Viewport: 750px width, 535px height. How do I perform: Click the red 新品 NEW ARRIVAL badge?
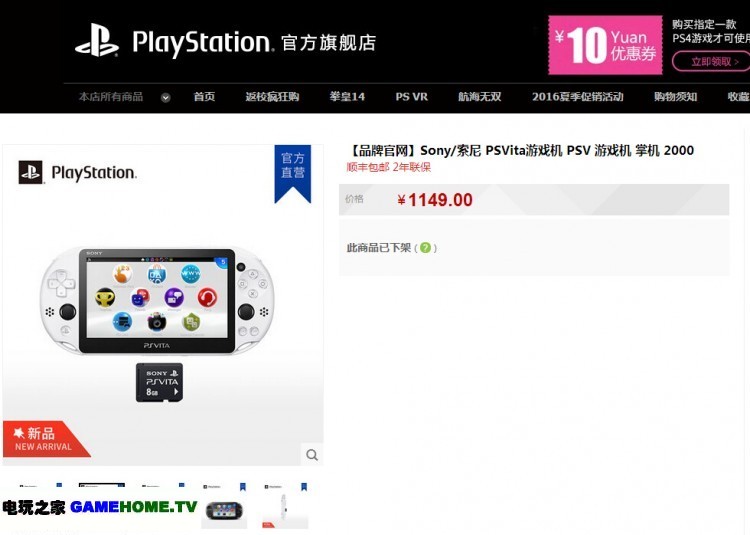[44, 439]
